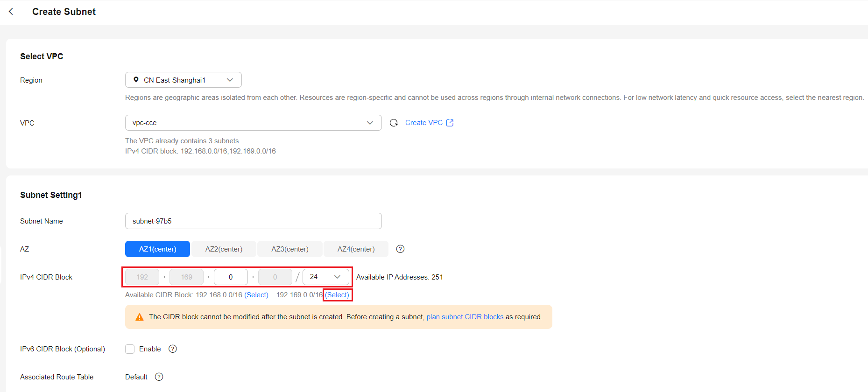Click the Default route table value
This screenshot has width=868, height=392.
(x=136, y=377)
